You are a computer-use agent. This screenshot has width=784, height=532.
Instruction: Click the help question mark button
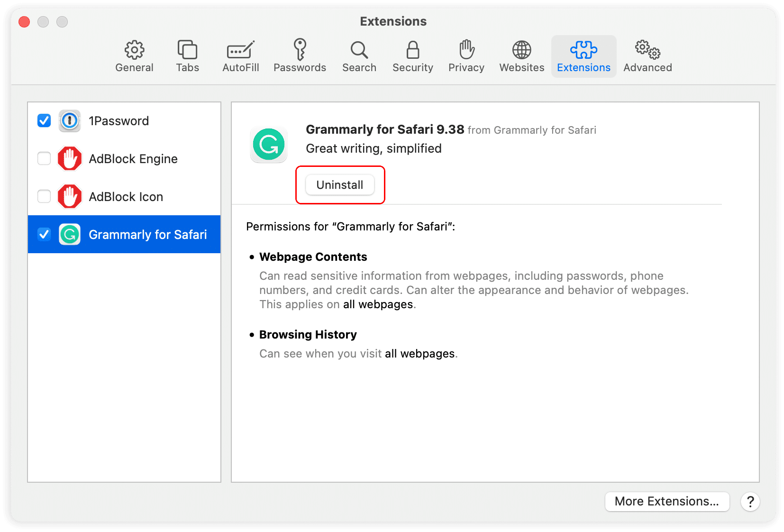[750, 501]
